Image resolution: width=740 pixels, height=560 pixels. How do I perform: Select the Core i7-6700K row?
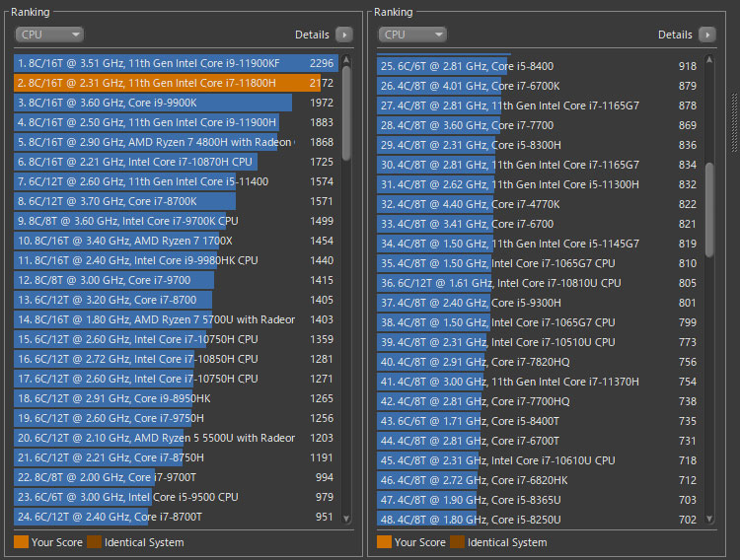539,86
